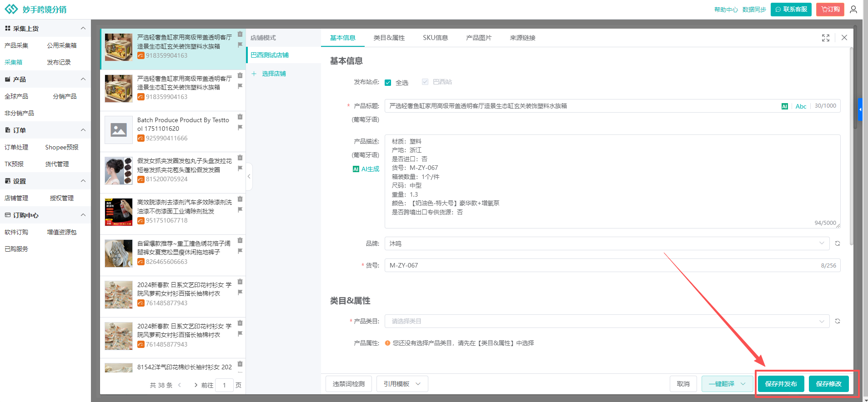Flag the Batch Produce Product item
The height and width of the screenshot is (402, 868).
pos(240,128)
